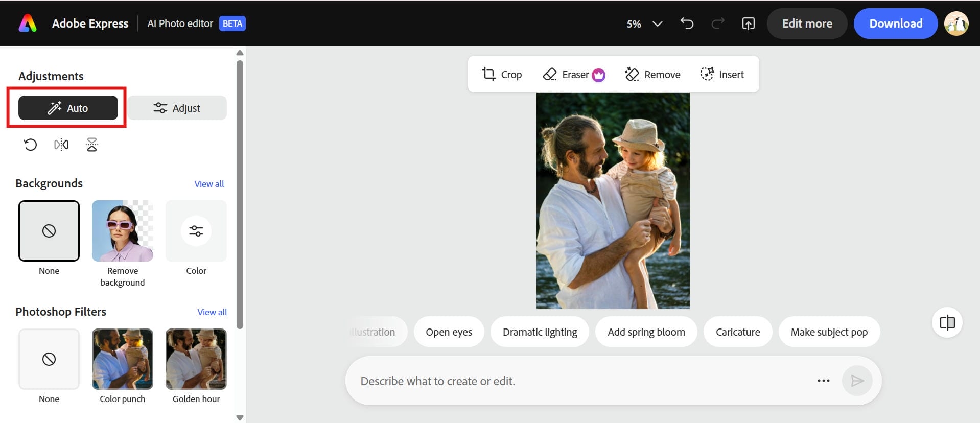Open the Color background option
The image size is (980, 423).
tap(196, 231)
